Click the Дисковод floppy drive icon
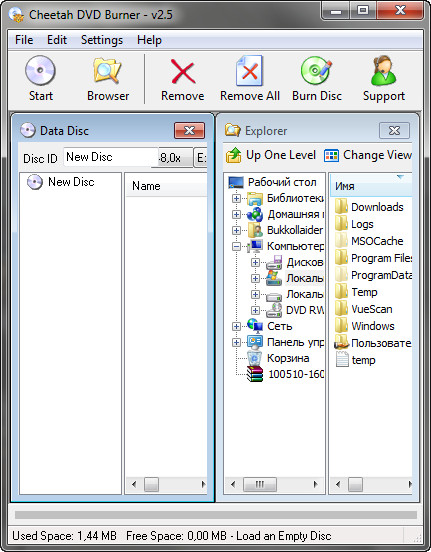 tap(274, 262)
